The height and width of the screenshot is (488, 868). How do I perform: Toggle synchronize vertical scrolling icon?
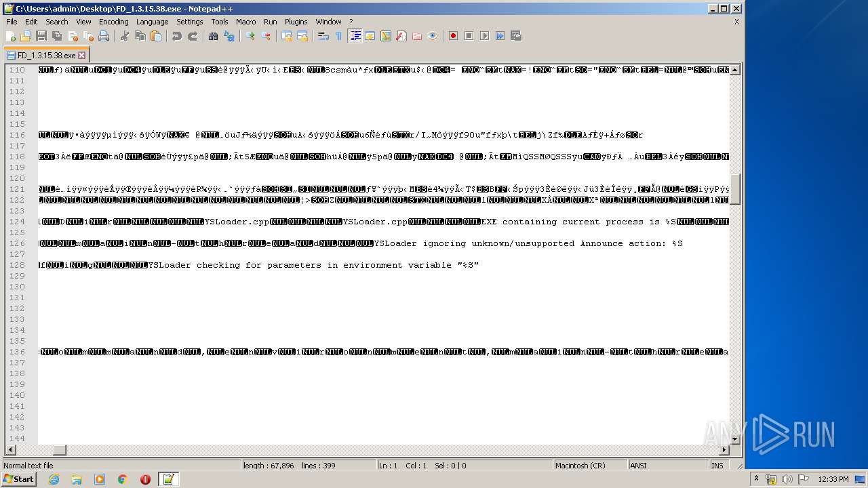(287, 36)
